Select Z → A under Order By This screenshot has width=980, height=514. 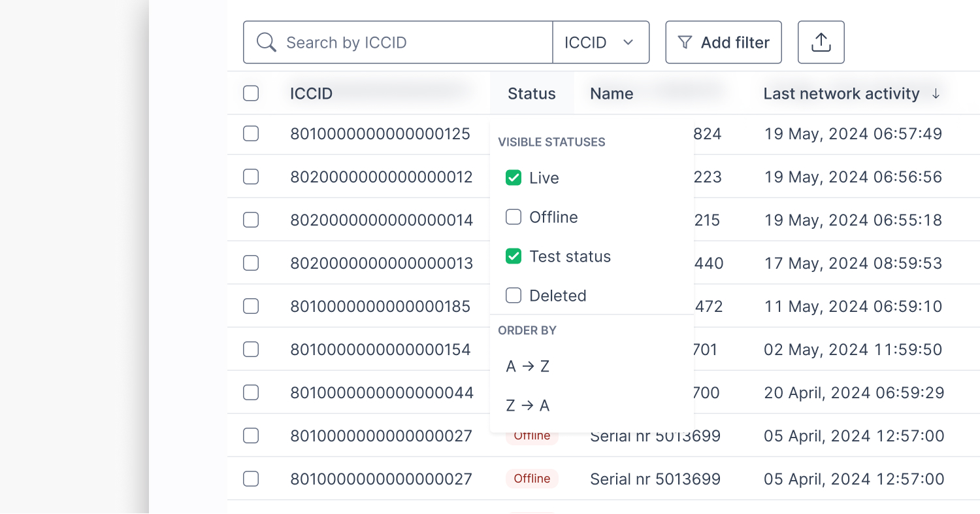click(x=527, y=405)
